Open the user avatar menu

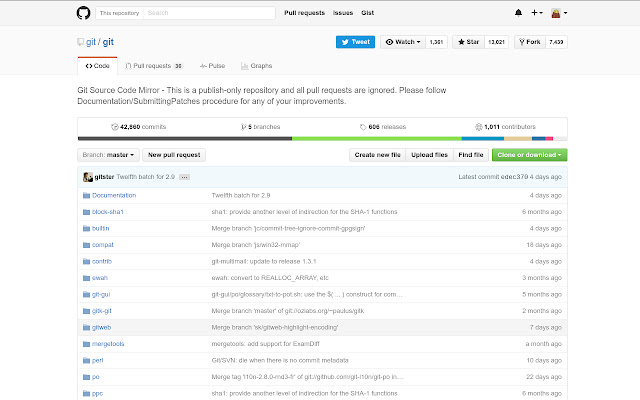point(559,13)
